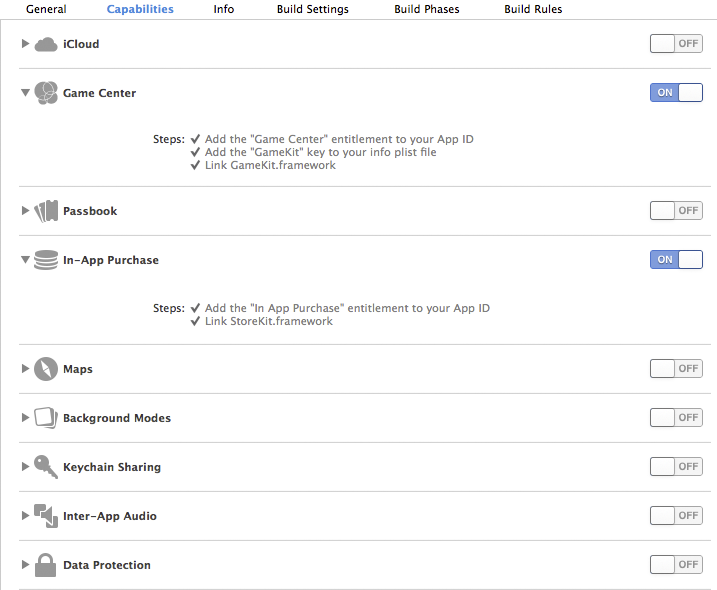Click the iCloud cloud icon
The height and width of the screenshot is (590, 717).
pos(46,44)
